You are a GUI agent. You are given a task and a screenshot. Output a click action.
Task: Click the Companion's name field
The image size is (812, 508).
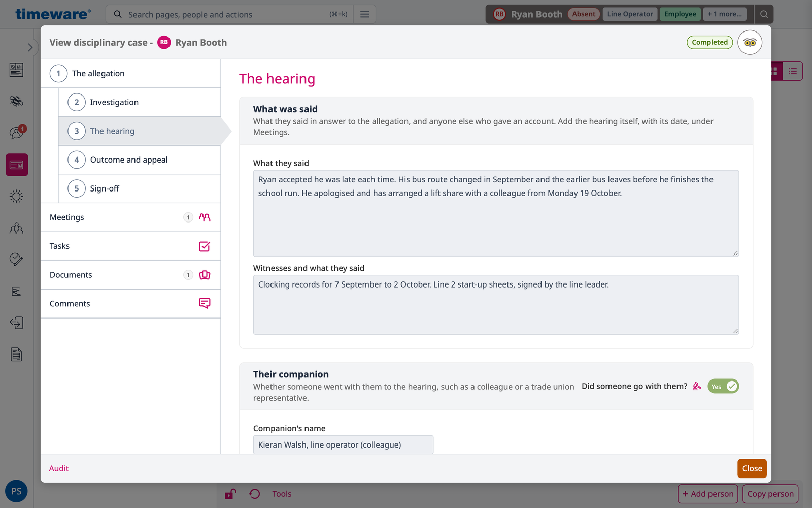[343, 444]
